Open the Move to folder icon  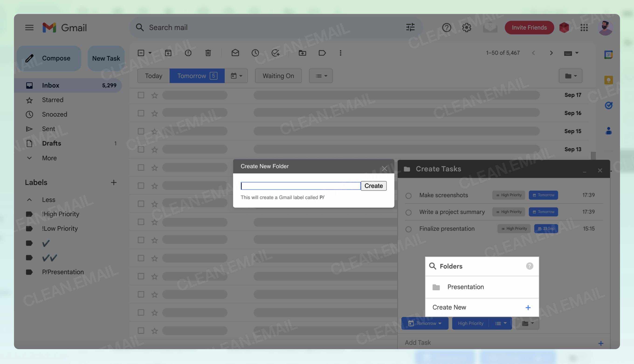coord(302,53)
